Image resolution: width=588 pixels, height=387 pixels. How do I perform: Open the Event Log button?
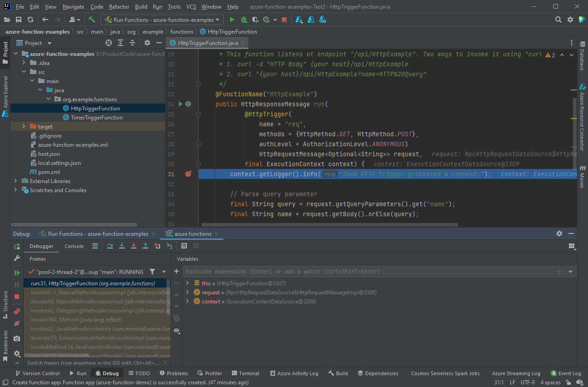coord(566,373)
